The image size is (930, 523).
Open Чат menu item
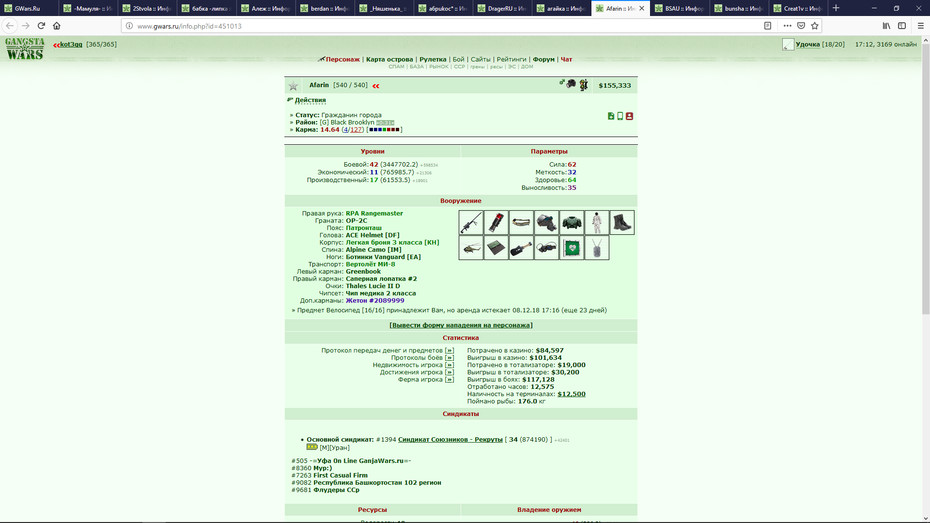click(566, 59)
